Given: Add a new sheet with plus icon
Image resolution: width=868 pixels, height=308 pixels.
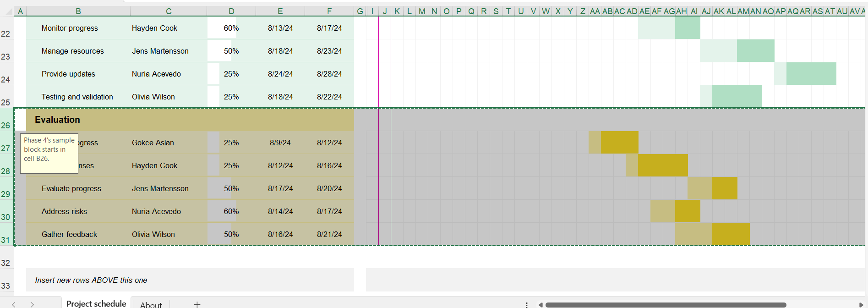Looking at the screenshot, I should click(x=197, y=304).
